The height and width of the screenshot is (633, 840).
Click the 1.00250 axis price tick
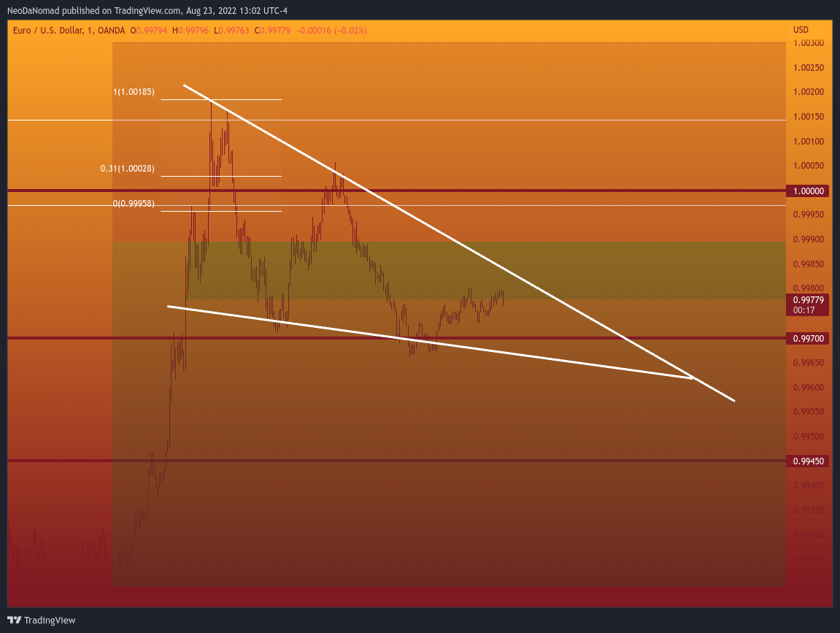point(809,67)
